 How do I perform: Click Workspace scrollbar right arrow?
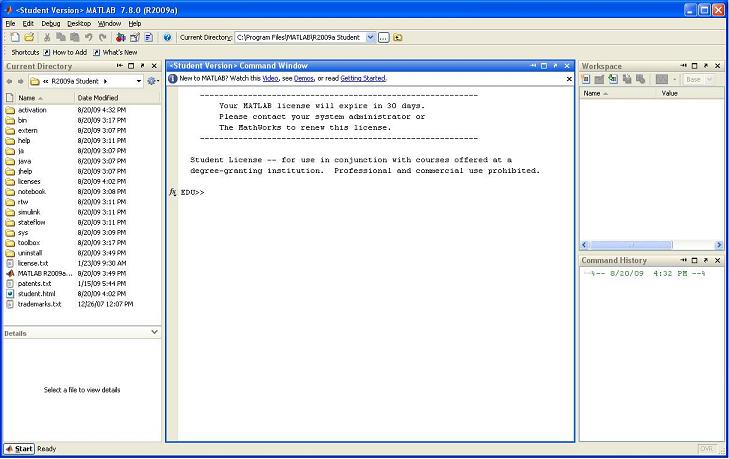[719, 245]
